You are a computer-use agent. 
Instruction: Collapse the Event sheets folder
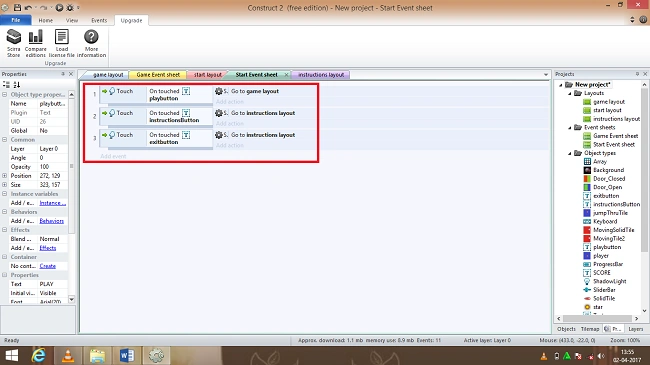coord(570,127)
